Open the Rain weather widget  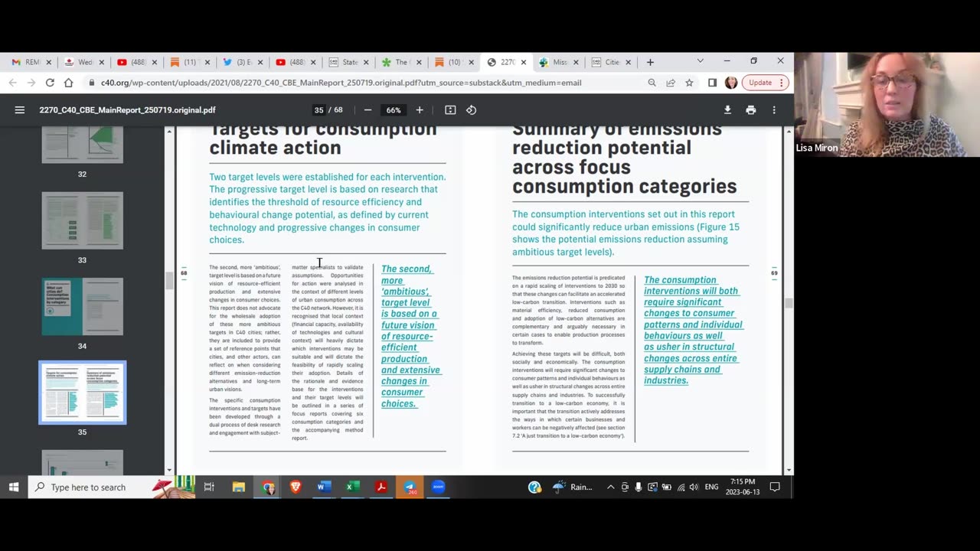coord(573,487)
